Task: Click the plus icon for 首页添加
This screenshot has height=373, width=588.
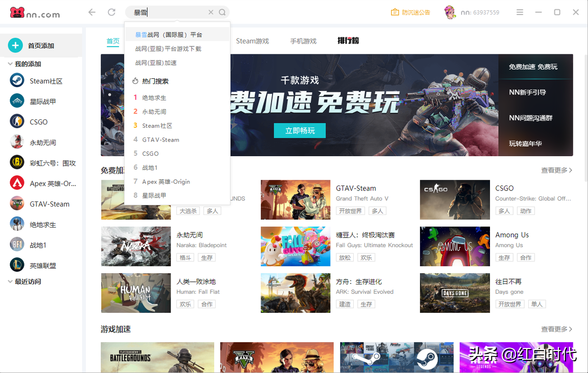Action: point(15,46)
